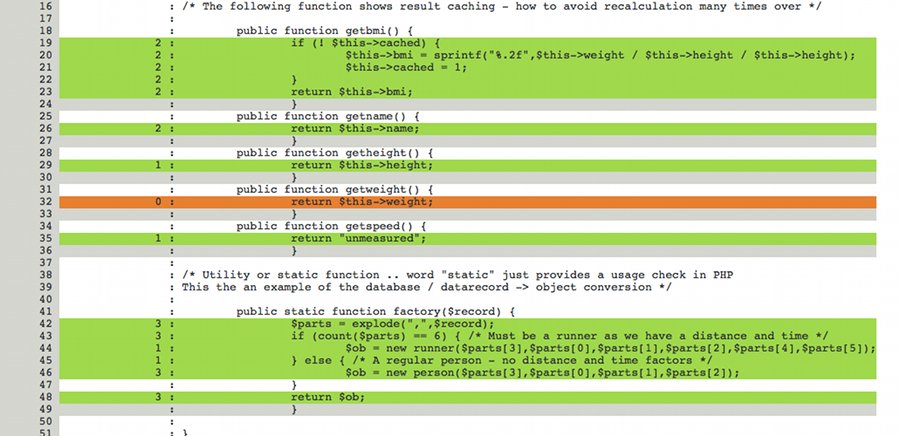
Task: Click the orange uncovered getweight return line
Action: (x=364, y=202)
